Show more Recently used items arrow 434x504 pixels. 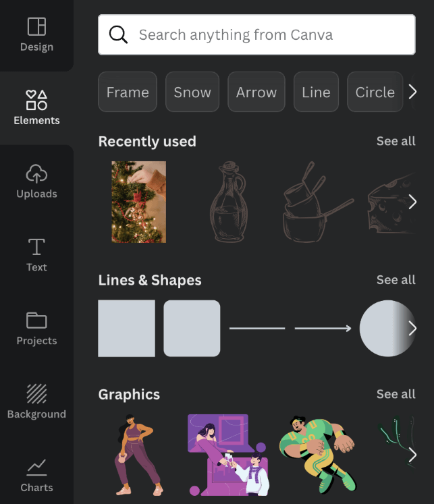(x=412, y=202)
